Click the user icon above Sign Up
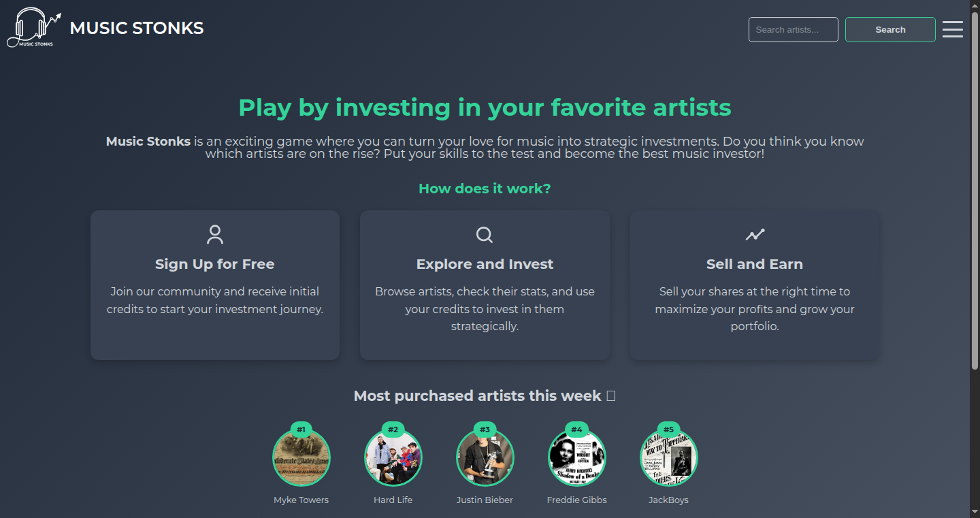The height and width of the screenshot is (518, 980). [x=215, y=235]
